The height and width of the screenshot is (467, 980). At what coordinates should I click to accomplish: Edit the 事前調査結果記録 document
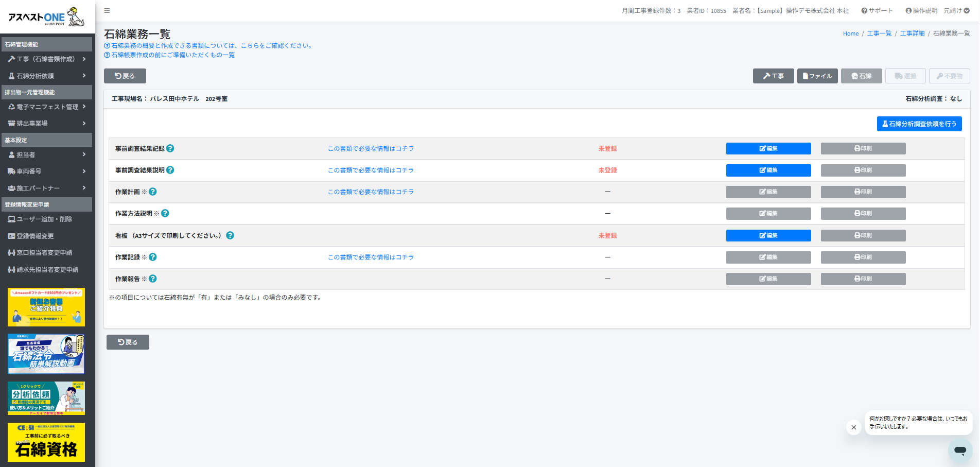click(x=768, y=149)
